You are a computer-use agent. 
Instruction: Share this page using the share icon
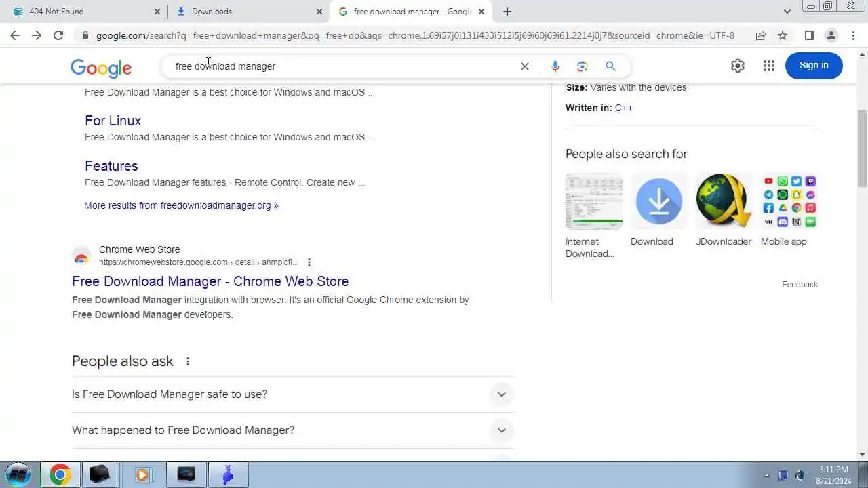761,35
